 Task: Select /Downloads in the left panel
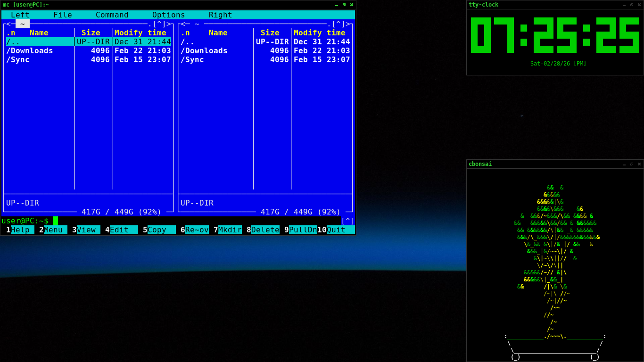pyautogui.click(x=89, y=51)
